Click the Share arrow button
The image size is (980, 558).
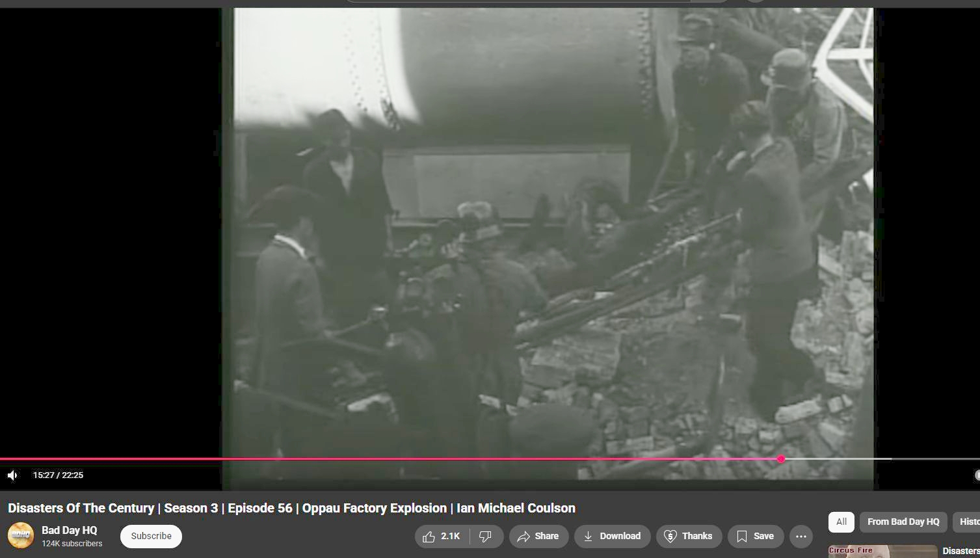click(538, 537)
